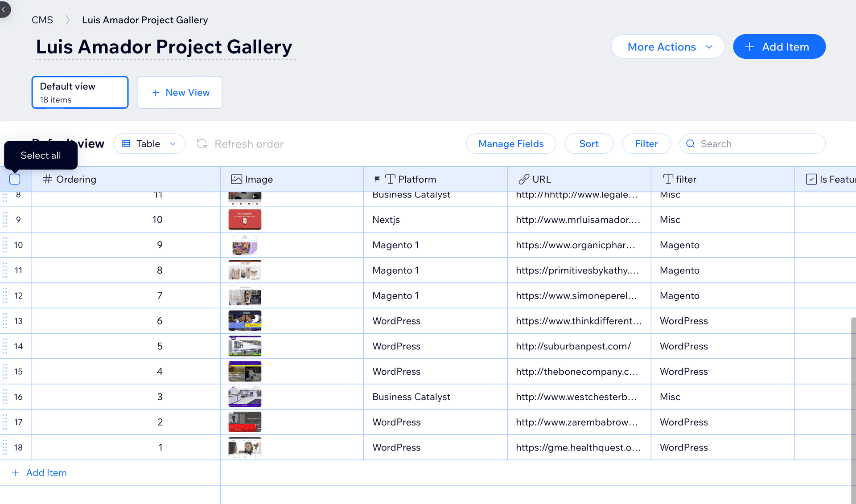Click the Refresh order icon
The height and width of the screenshot is (504, 856).
click(202, 143)
